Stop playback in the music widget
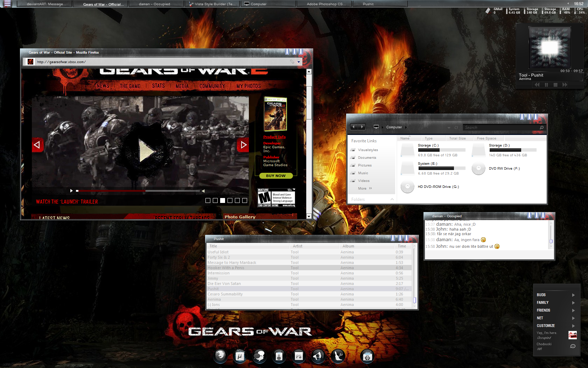588x368 pixels. [555, 85]
